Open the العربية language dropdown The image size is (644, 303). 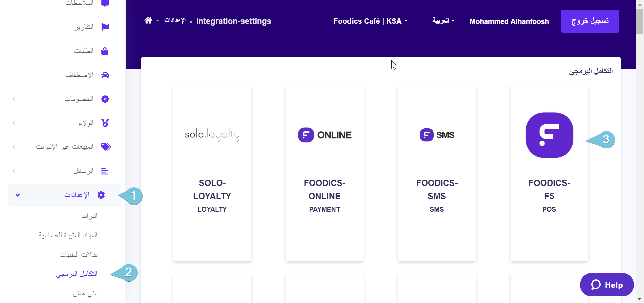coord(443,21)
